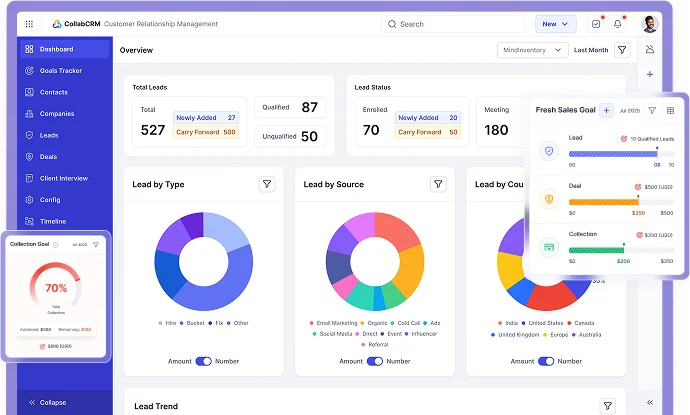Click the tasks checklist icon in header

click(596, 23)
